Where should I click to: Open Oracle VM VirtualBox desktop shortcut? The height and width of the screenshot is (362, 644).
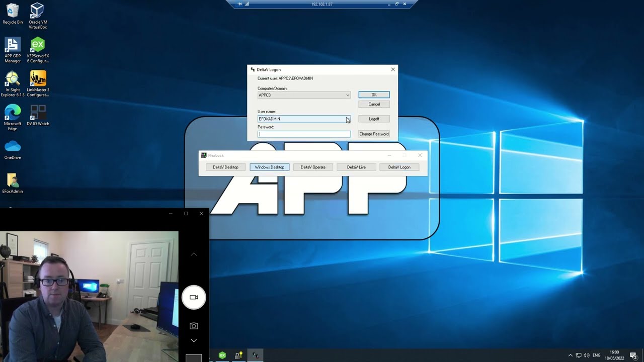(38, 16)
